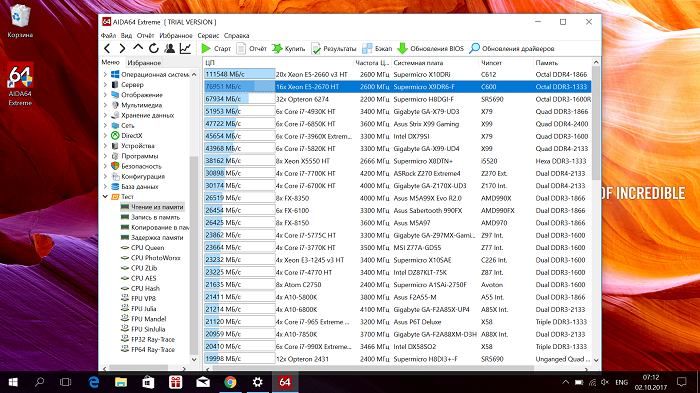Switch to the Избранное tab in sidebar
The image size is (700, 393).
(144, 63)
